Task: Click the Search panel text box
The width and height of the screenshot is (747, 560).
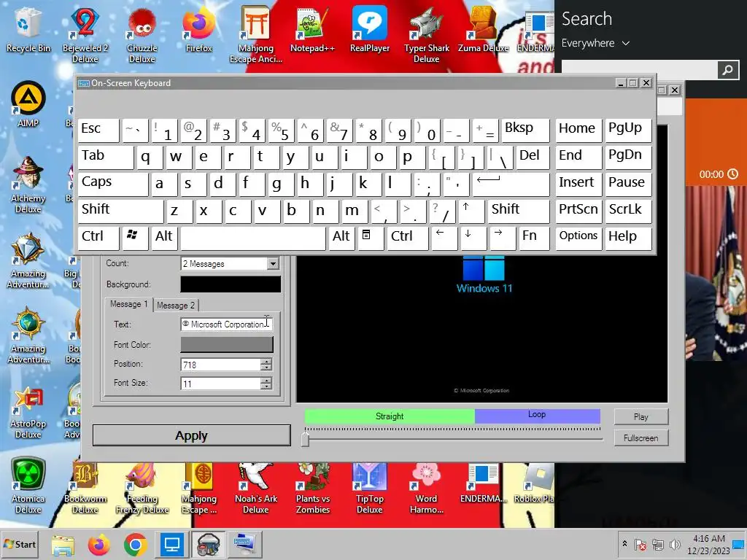Action: [x=639, y=70]
